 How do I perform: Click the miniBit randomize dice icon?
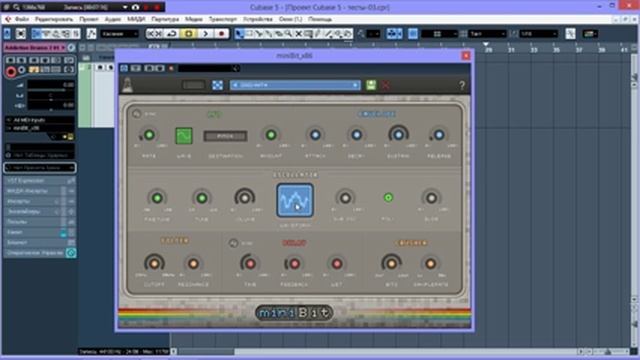[x=218, y=85]
